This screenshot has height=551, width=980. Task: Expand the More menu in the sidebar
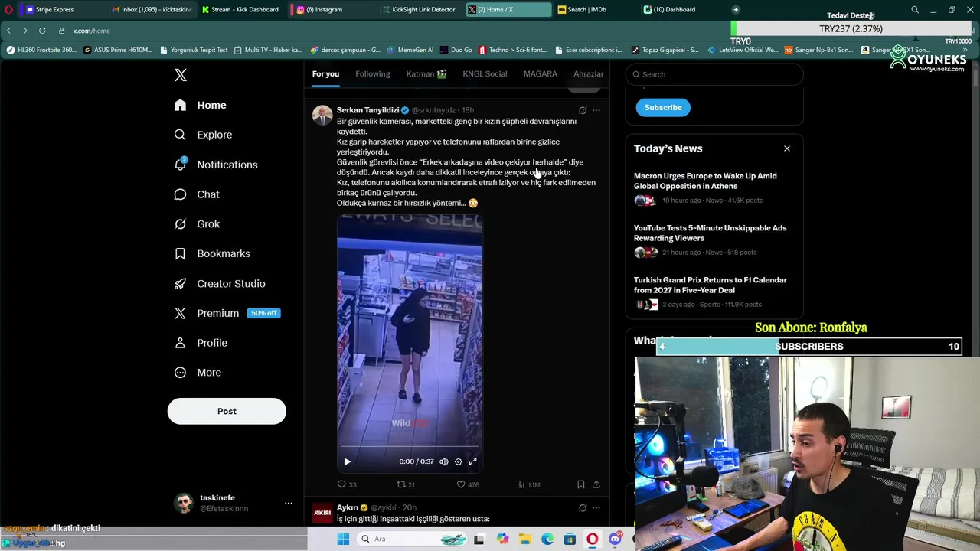point(198,373)
